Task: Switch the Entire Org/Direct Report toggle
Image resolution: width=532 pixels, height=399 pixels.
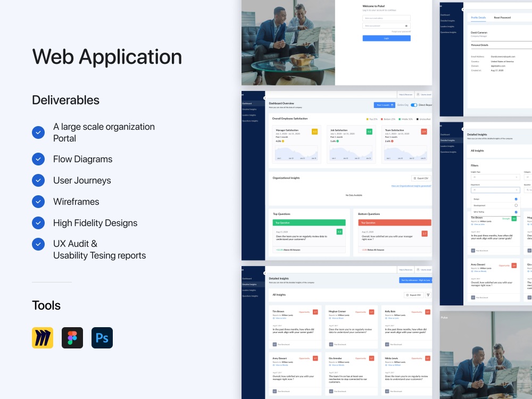Action: (x=413, y=105)
